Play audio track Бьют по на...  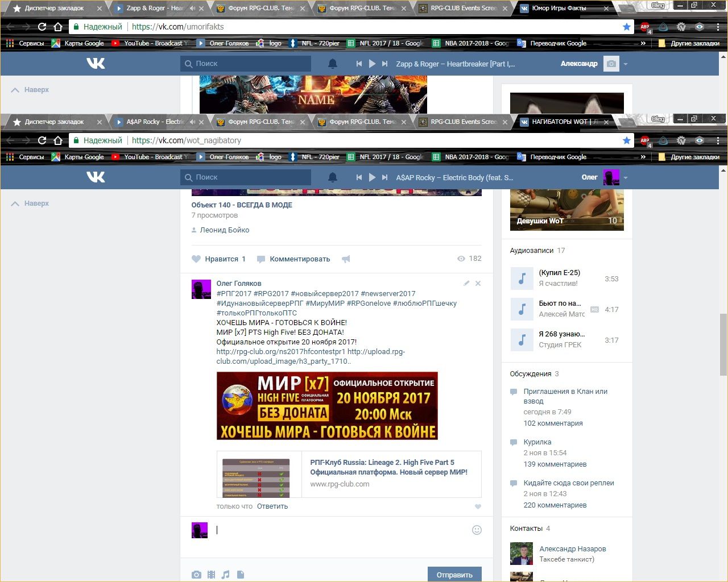pyautogui.click(x=522, y=309)
